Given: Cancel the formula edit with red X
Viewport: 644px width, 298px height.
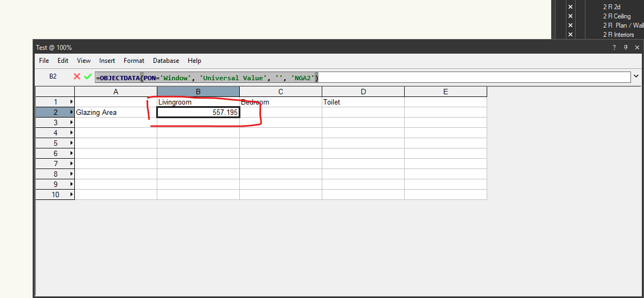Looking at the screenshot, I should click(77, 77).
